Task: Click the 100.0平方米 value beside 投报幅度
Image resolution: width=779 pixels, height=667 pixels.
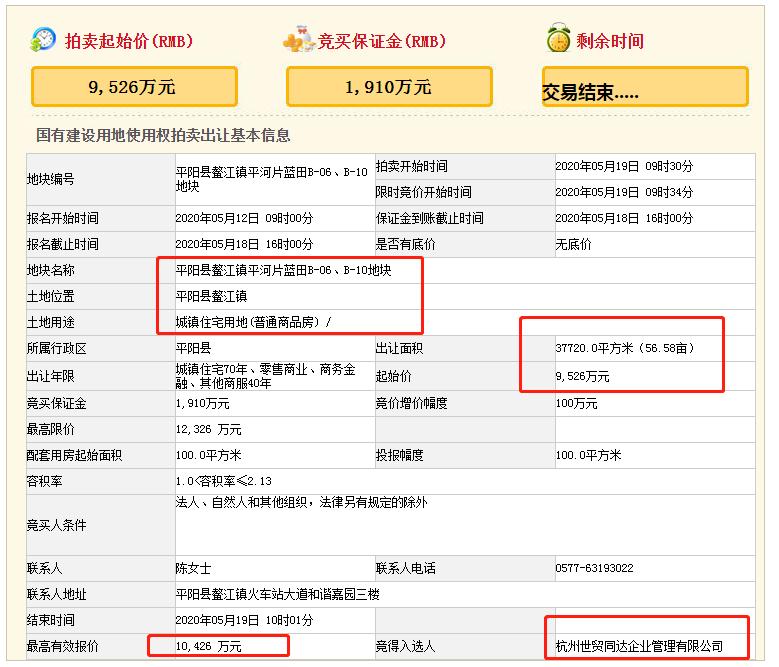Action: coord(588,455)
